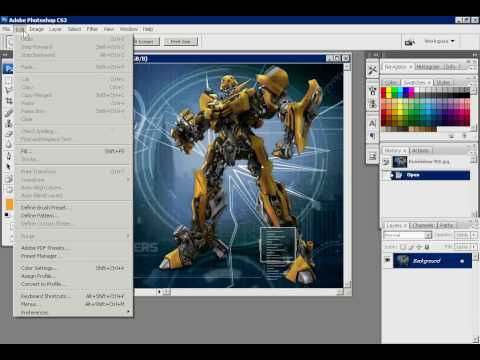Select the Open history state

pyautogui.click(x=430, y=175)
